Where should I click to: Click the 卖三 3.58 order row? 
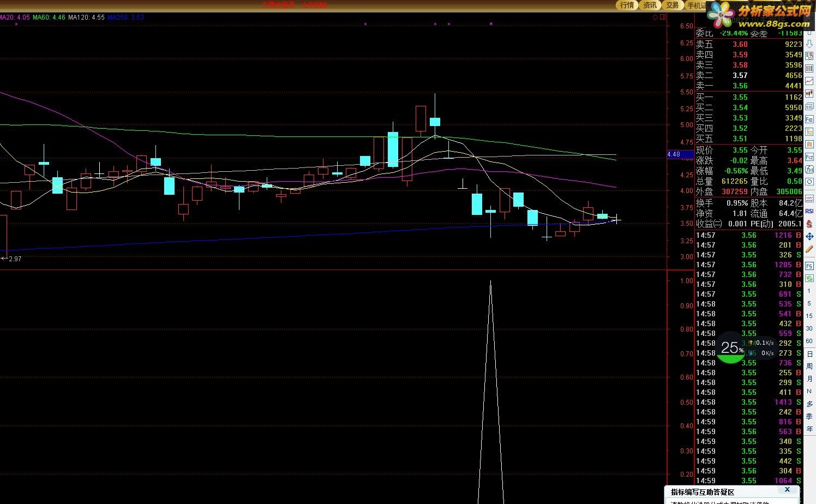point(749,65)
